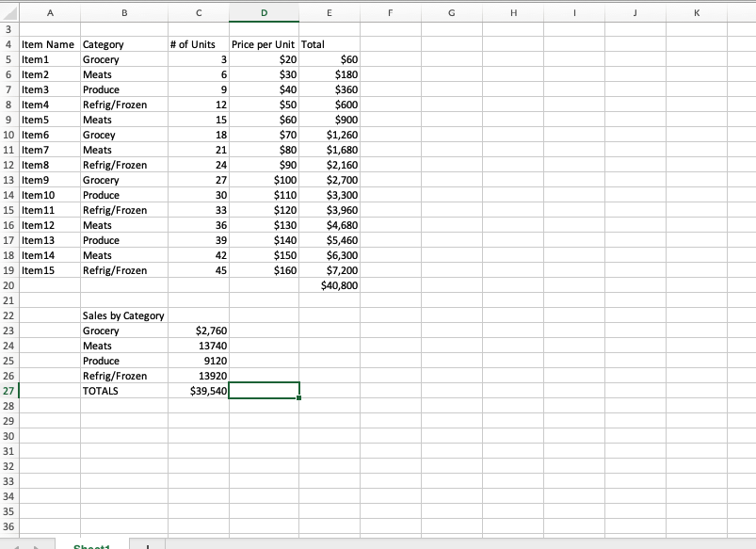Select the cell containing 13920
The height and width of the screenshot is (549, 756).
pyautogui.click(x=199, y=376)
